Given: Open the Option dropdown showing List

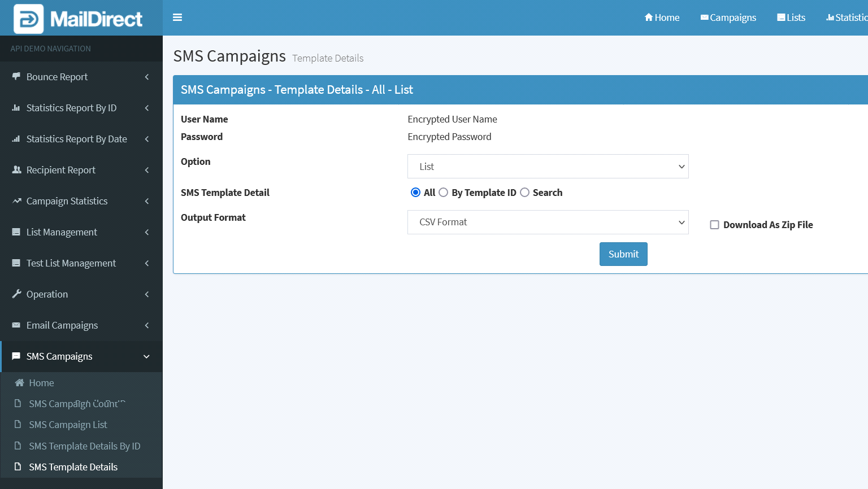Looking at the screenshot, I should pos(548,167).
